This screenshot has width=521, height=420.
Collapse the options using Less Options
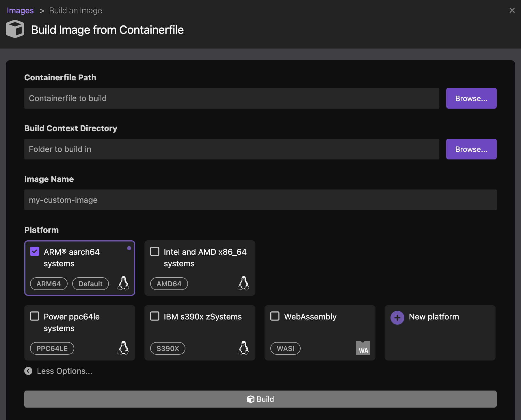tap(58, 371)
